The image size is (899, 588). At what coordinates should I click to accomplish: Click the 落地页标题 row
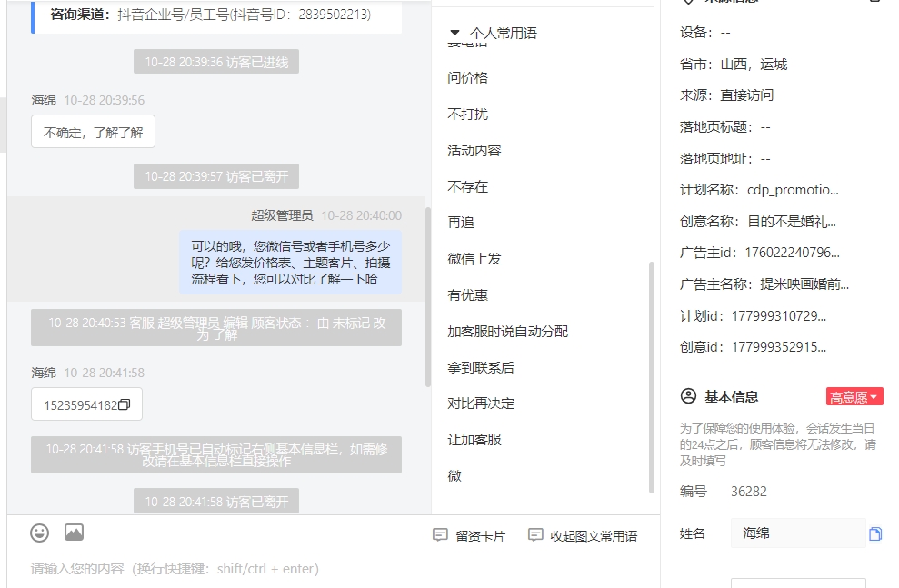(x=725, y=126)
